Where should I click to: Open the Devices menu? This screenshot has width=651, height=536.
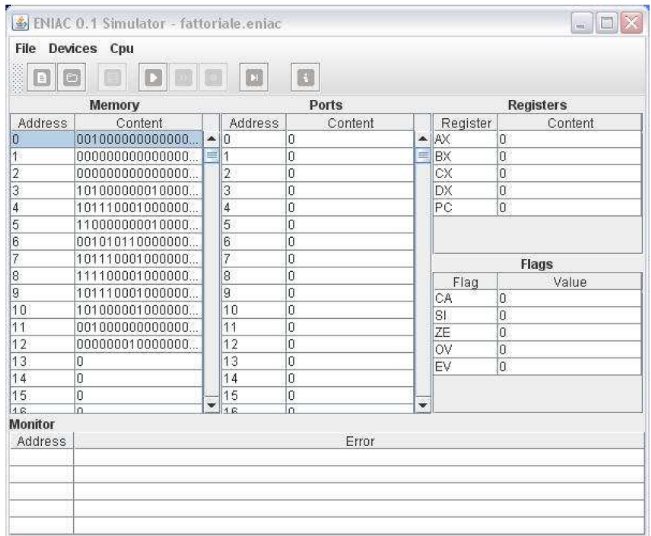point(73,49)
